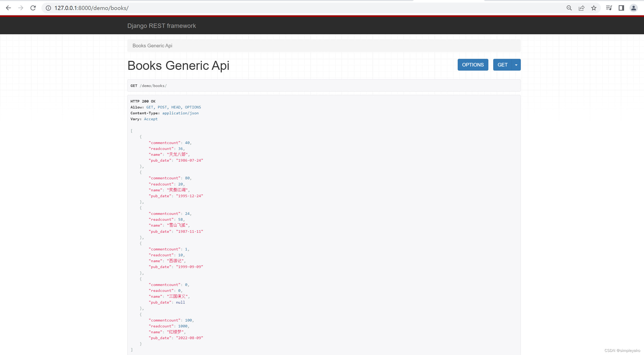The width and height of the screenshot is (644, 355).
Task: Click the browser back arrow
Action: pyautogui.click(x=8, y=8)
